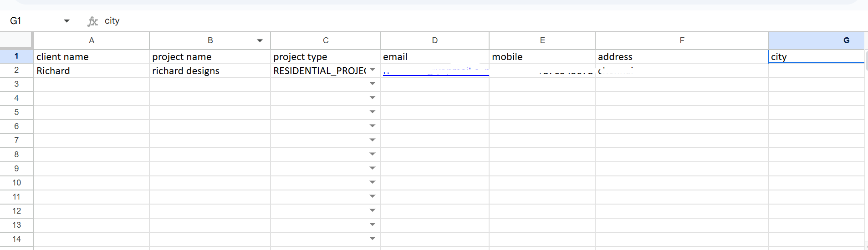Click the select-all corner box
868x250 pixels.
click(16, 40)
